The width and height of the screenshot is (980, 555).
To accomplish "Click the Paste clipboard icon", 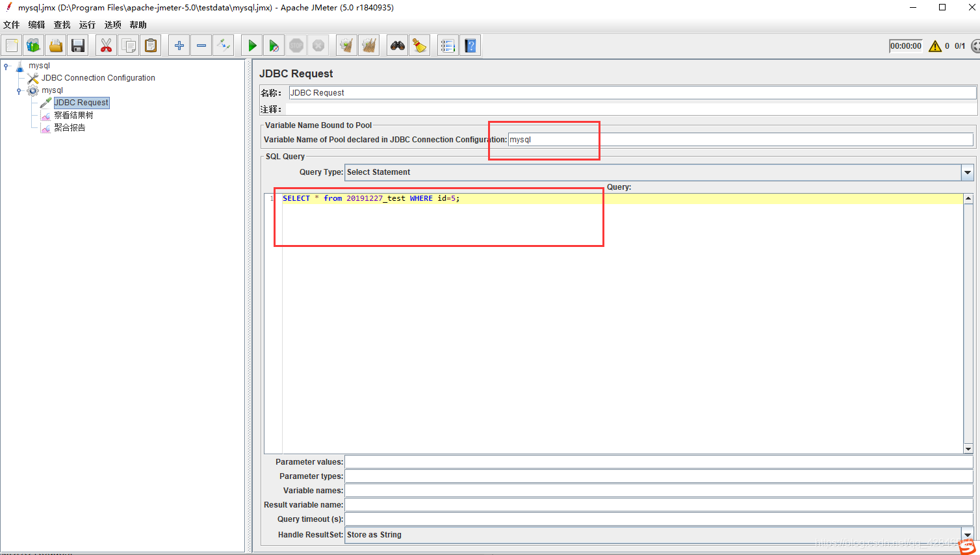I will [150, 45].
